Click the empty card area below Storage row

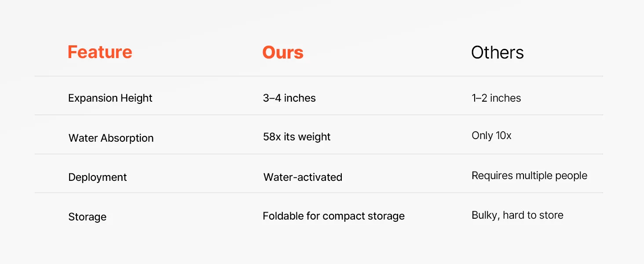click(x=318, y=244)
